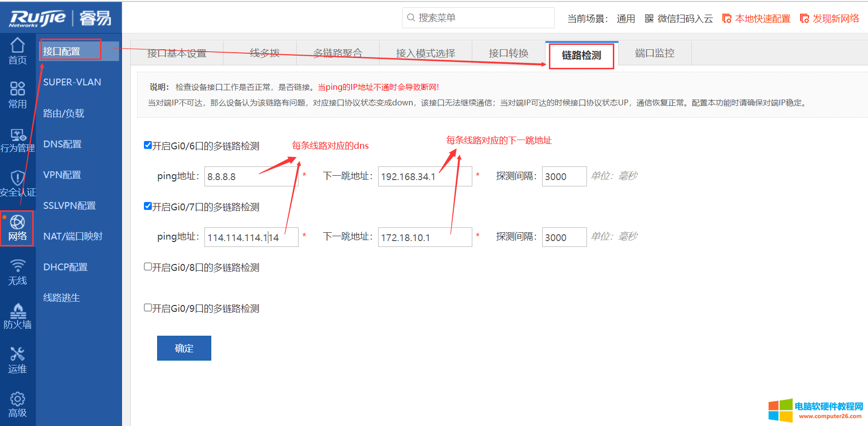
Task: Click the 发现新网络 link
Action: [836, 19]
